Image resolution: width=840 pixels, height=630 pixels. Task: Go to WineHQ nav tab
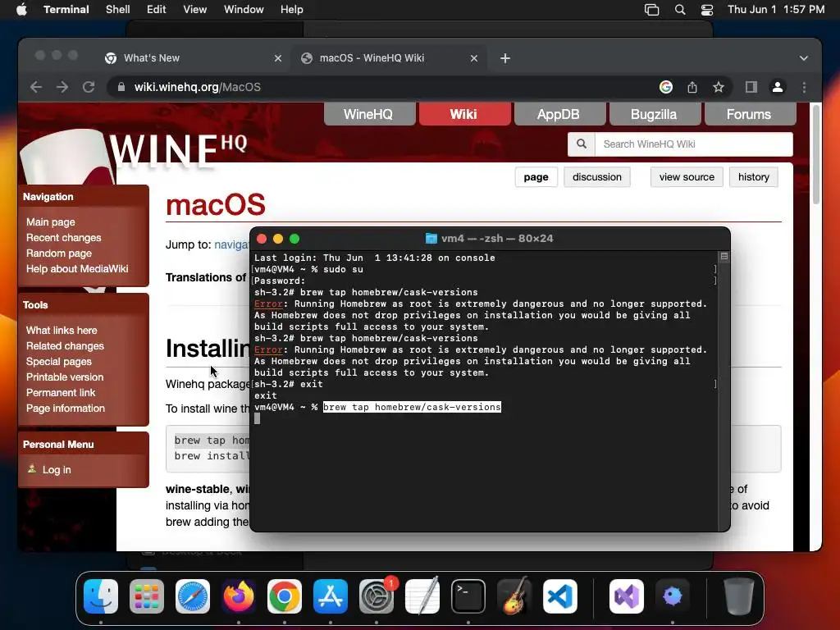tap(368, 114)
